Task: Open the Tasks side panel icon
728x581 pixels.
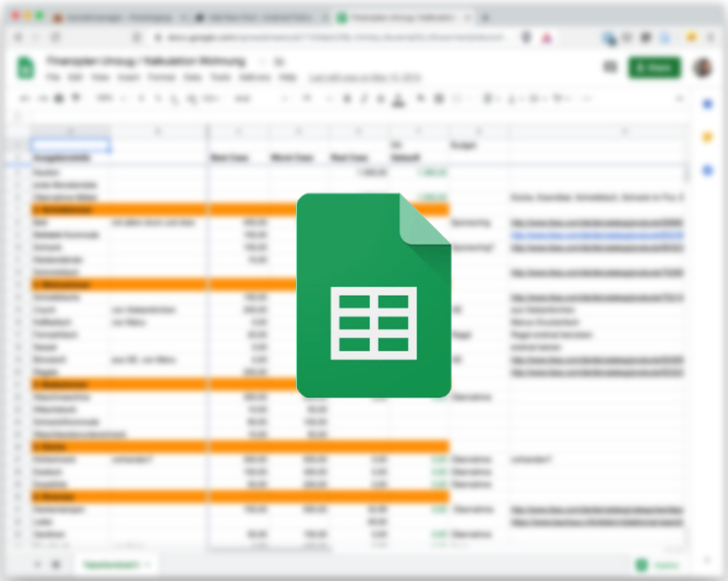Action: point(707,170)
